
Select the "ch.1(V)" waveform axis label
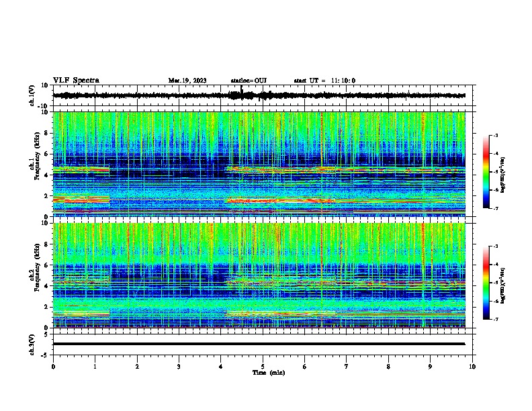tap(32, 95)
